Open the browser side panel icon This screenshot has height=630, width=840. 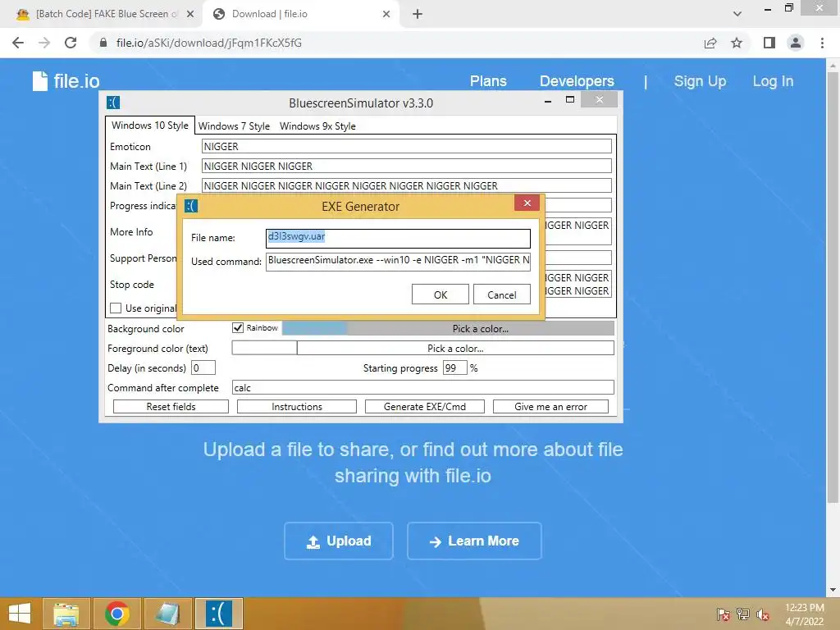(x=769, y=43)
